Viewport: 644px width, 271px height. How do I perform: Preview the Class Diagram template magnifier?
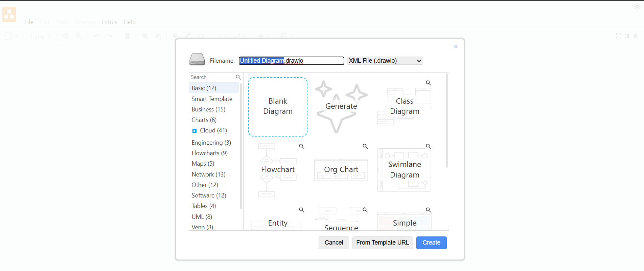428,83
